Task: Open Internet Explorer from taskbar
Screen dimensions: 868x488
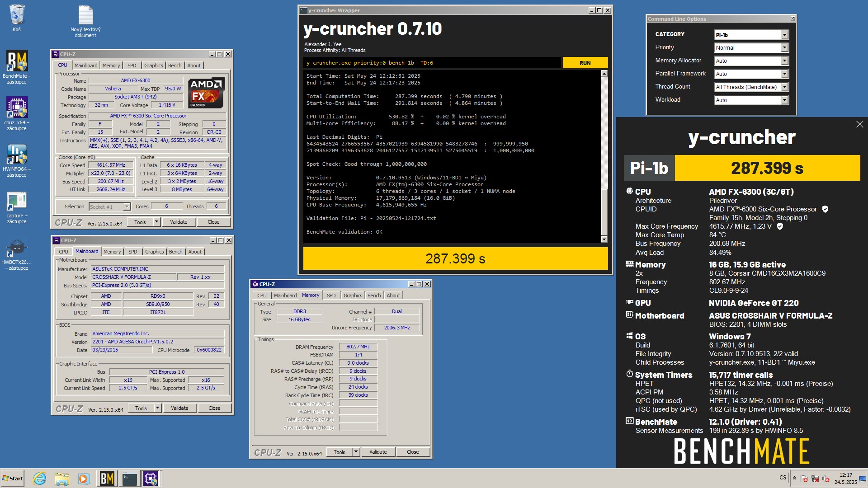Action: pos(40,478)
